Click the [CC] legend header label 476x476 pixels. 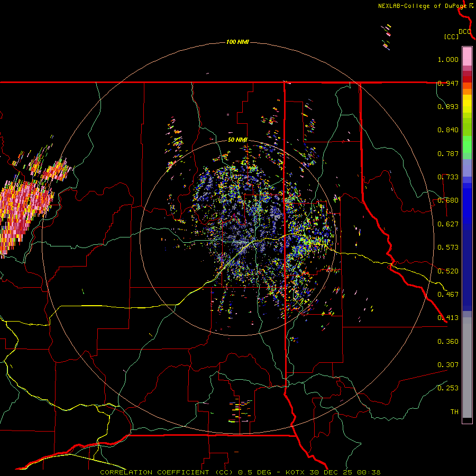click(452, 36)
